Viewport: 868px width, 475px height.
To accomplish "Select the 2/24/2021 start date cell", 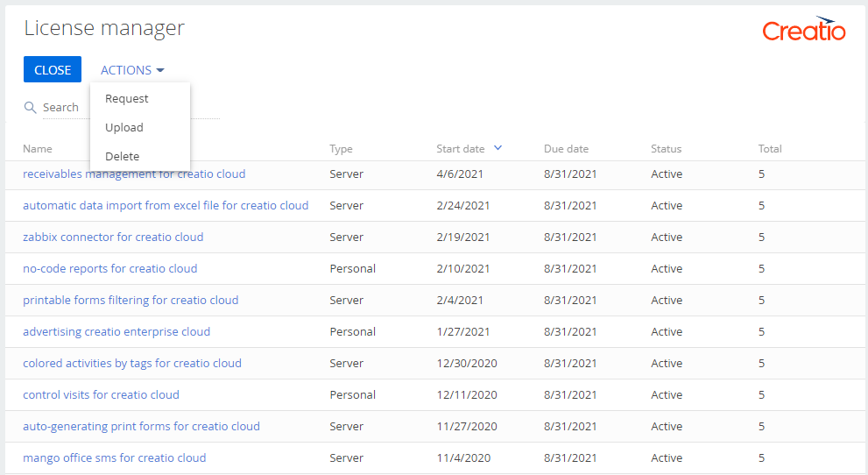I will pos(462,205).
